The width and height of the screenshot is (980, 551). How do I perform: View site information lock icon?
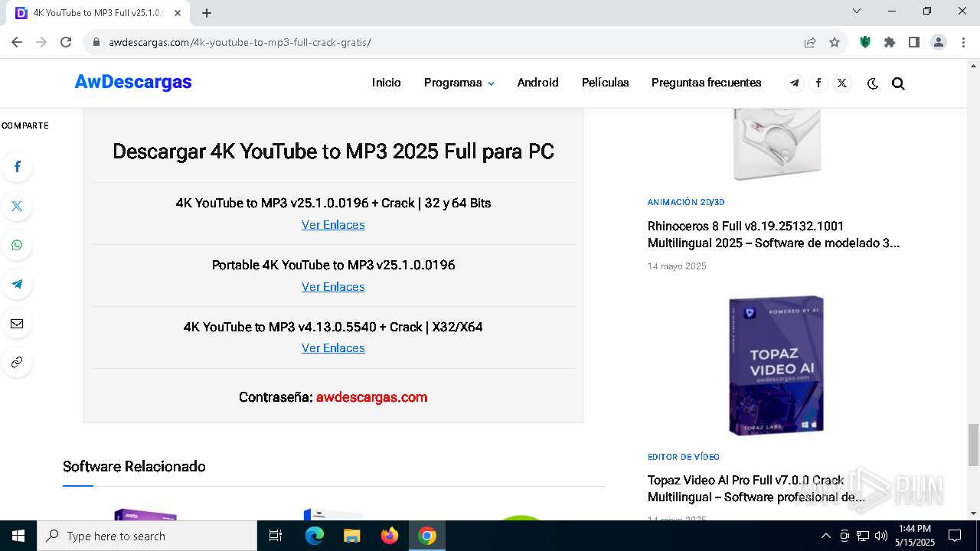96,42
